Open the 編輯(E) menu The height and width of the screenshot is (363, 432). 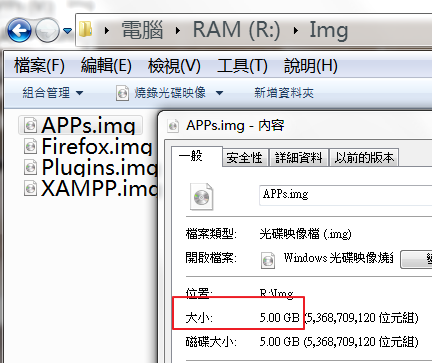pyautogui.click(x=106, y=65)
